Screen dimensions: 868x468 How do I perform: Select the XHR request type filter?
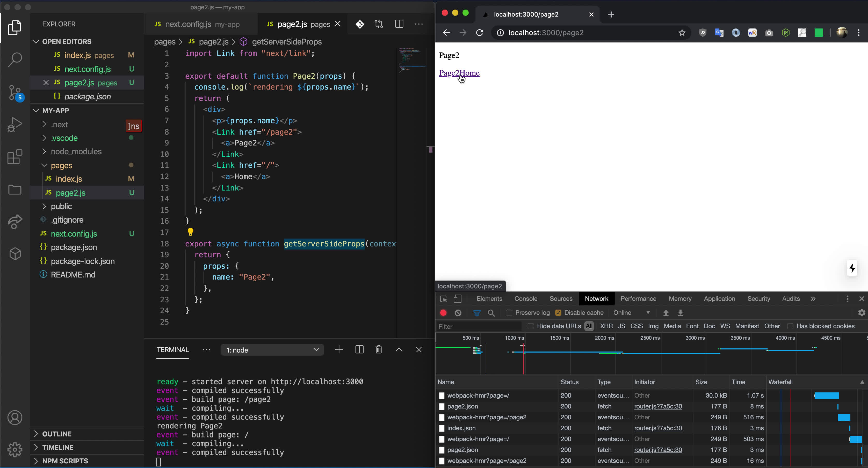606,326
